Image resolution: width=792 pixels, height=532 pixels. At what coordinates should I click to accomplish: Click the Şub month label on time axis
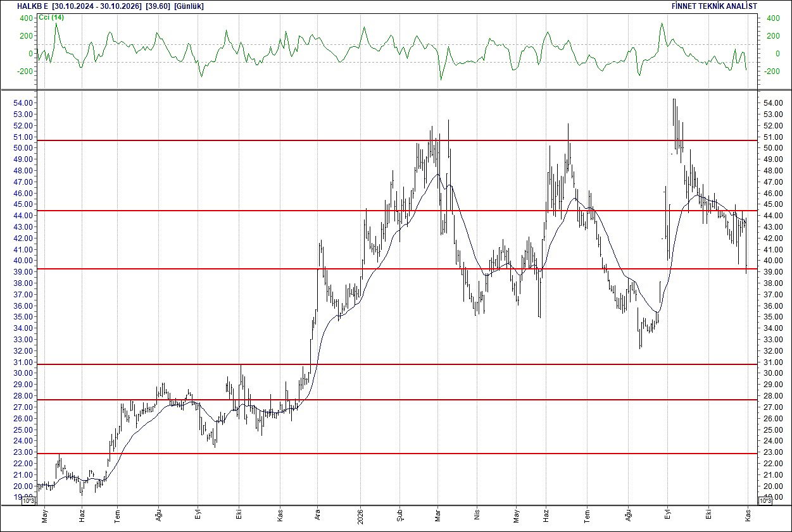pyautogui.click(x=399, y=515)
